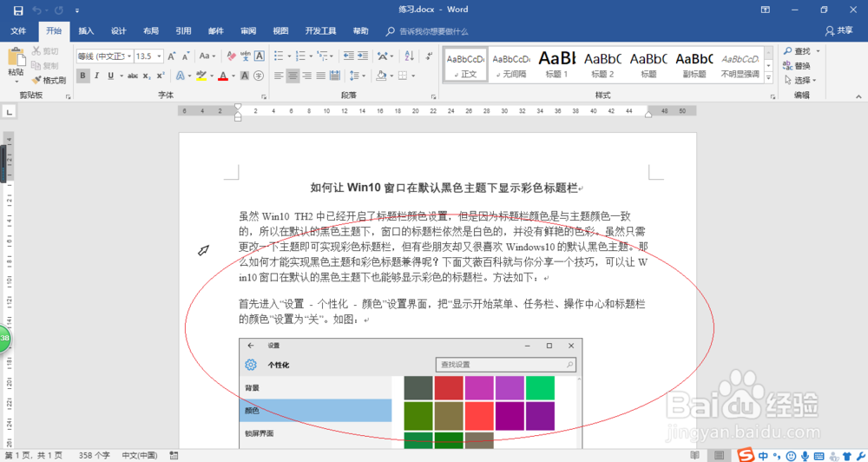Image resolution: width=868 pixels, height=462 pixels.
Task: Align text left
Action: tap(279, 76)
